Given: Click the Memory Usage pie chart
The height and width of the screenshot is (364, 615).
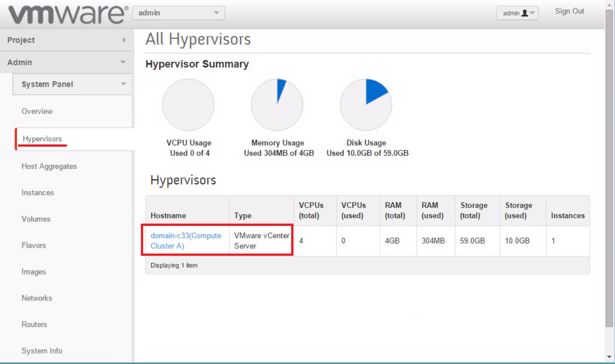Looking at the screenshot, I should tap(277, 105).
